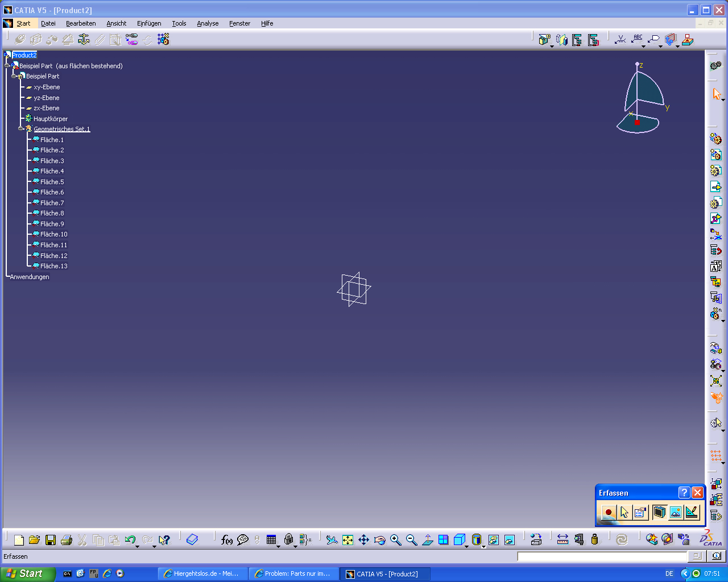Create a new document with the New icon
The image size is (728, 582).
pyautogui.click(x=19, y=540)
